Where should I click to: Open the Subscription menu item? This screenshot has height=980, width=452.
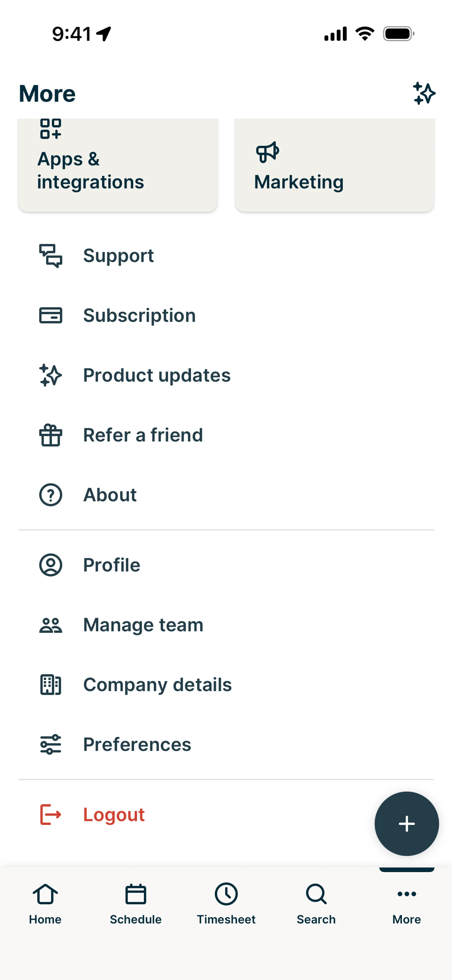pos(139,315)
